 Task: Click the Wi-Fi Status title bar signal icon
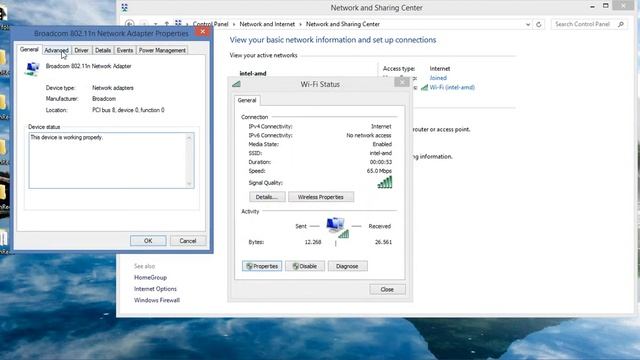(236, 84)
